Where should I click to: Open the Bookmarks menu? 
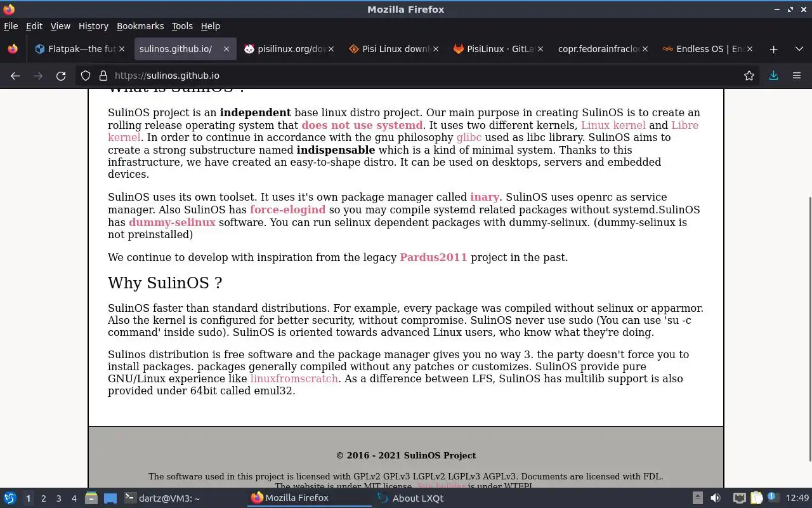click(140, 26)
